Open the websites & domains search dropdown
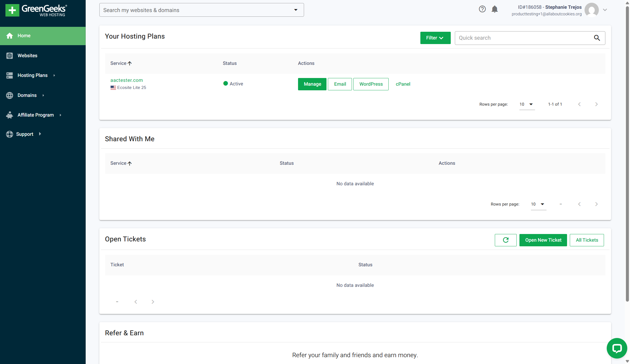Image resolution: width=630 pixels, height=364 pixels. coord(296,10)
